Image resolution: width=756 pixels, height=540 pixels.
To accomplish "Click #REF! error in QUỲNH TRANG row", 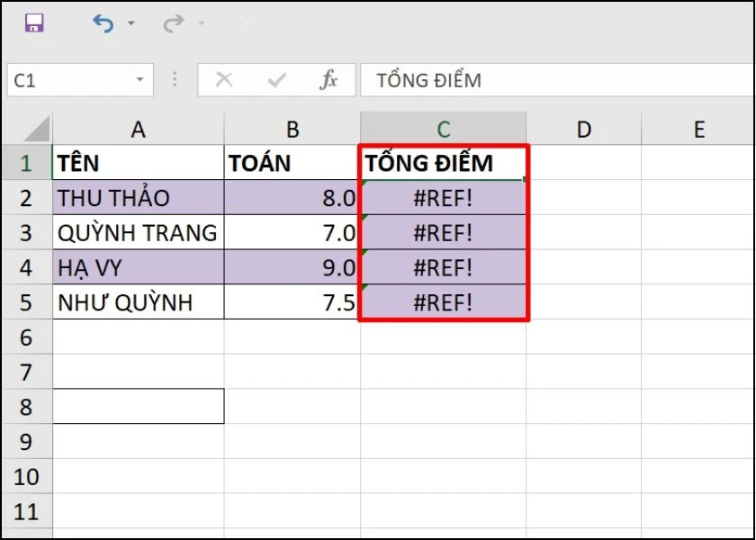I will click(x=443, y=232).
